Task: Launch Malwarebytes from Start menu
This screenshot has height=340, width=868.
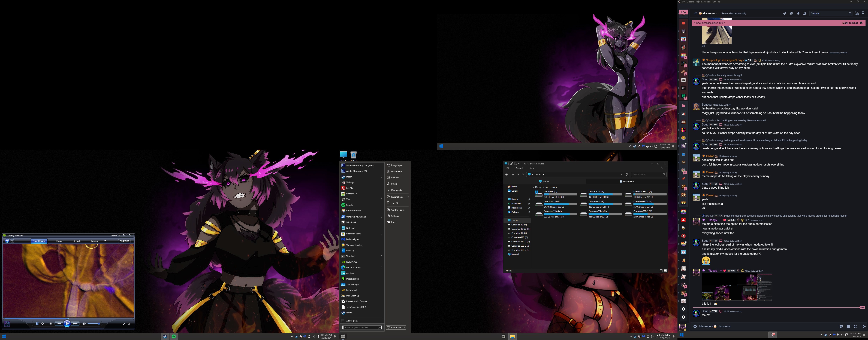Action: pos(362,239)
